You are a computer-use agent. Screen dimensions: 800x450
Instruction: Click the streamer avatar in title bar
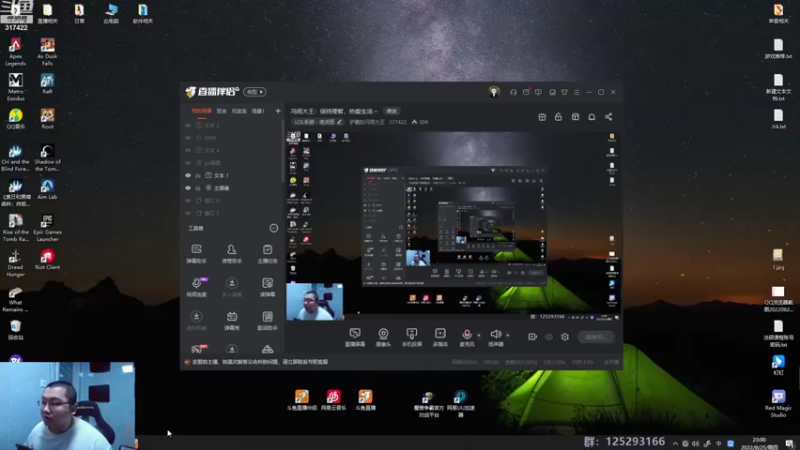[493, 92]
